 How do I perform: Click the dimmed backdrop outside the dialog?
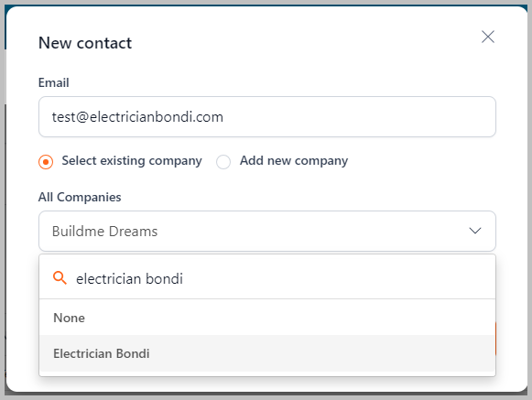(3, 203)
